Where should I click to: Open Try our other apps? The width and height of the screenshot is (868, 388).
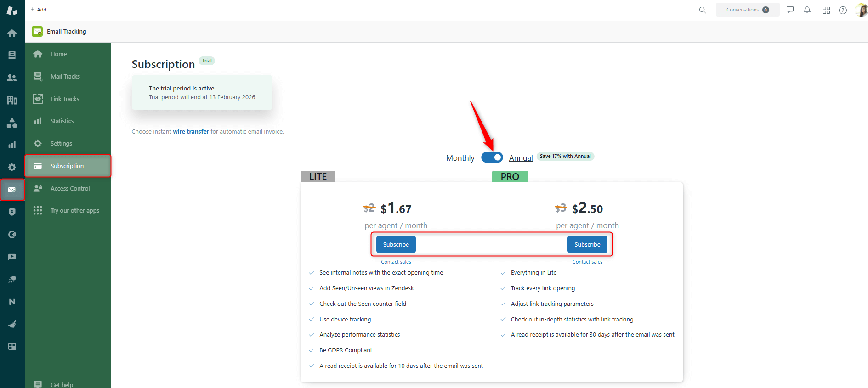68,210
